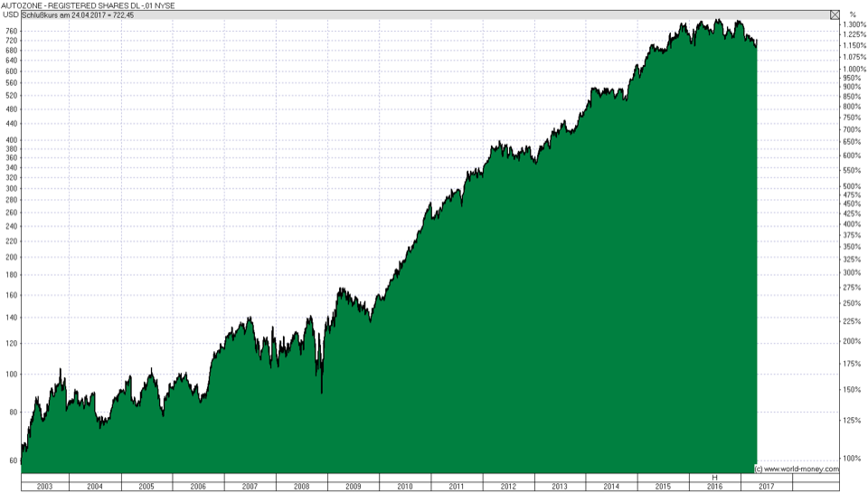The width and height of the screenshot is (868, 493).
Task: Click the 2015 year cell on the time axis
Action: (663, 487)
